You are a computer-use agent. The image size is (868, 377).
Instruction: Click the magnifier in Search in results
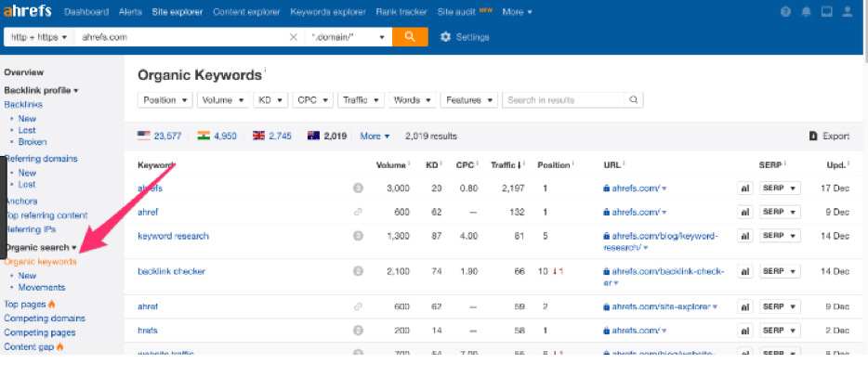[634, 100]
